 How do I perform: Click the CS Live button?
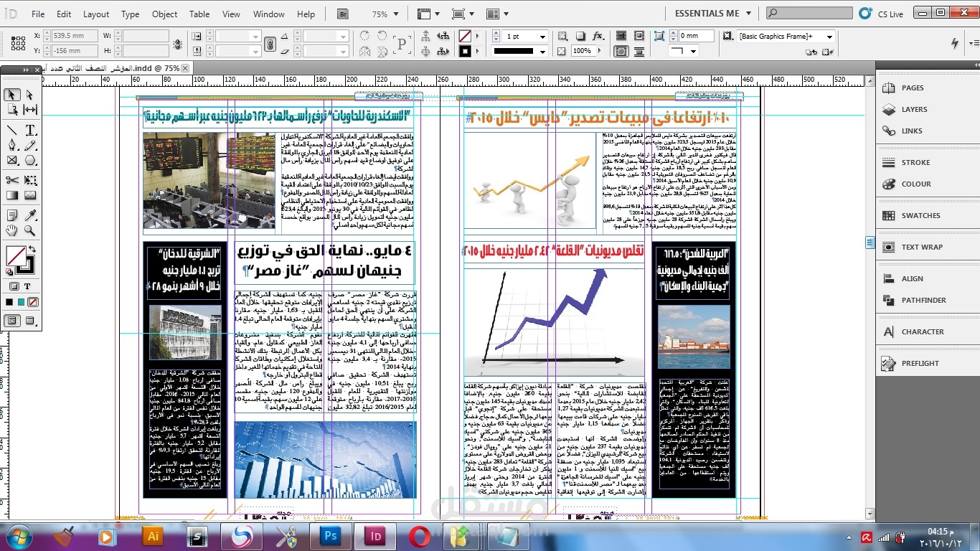882,13
